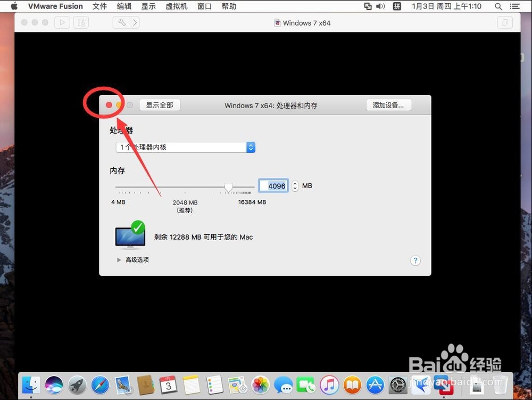Click the memory slider thumb

[229, 187]
